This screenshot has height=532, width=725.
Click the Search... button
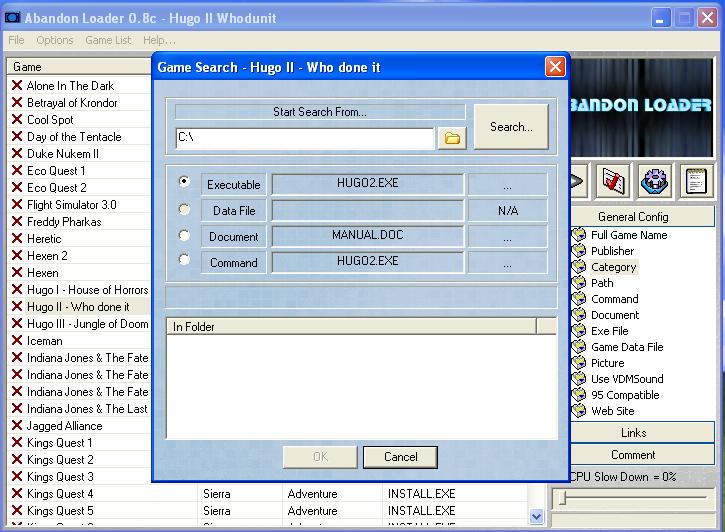(x=511, y=127)
